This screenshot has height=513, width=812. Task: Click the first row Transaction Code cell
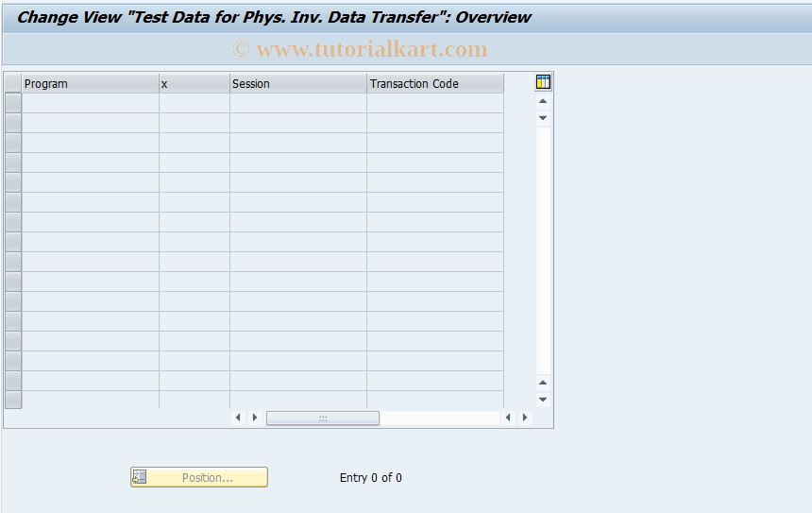tap(435, 104)
